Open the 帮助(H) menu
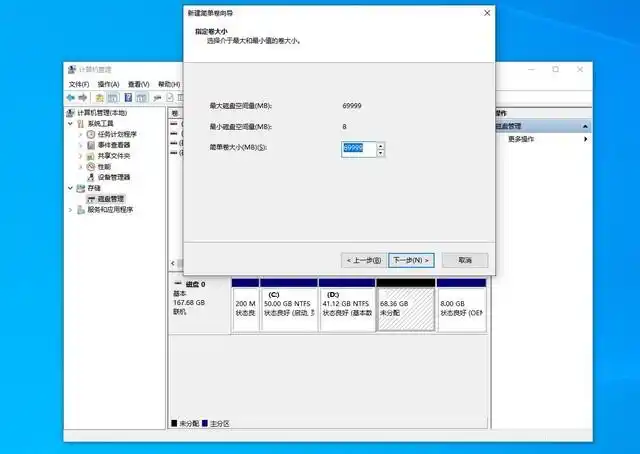Image resolution: width=640 pixels, height=454 pixels. coord(169,84)
